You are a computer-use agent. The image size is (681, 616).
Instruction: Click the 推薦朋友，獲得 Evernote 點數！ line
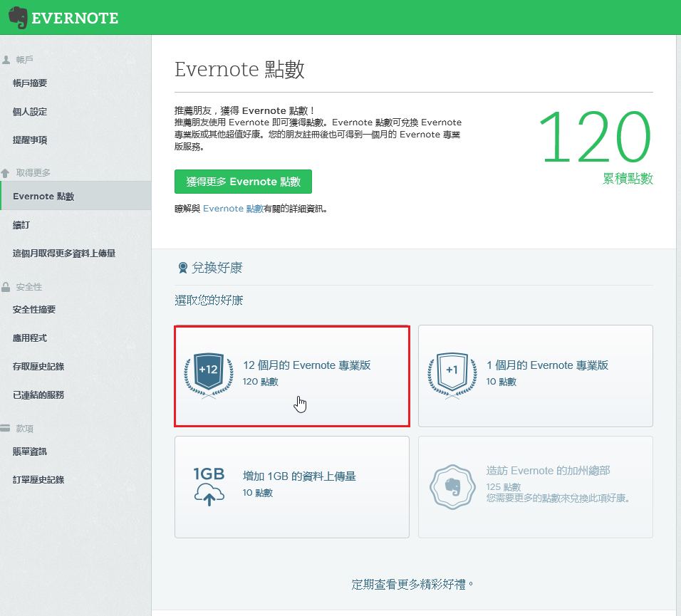(x=244, y=110)
